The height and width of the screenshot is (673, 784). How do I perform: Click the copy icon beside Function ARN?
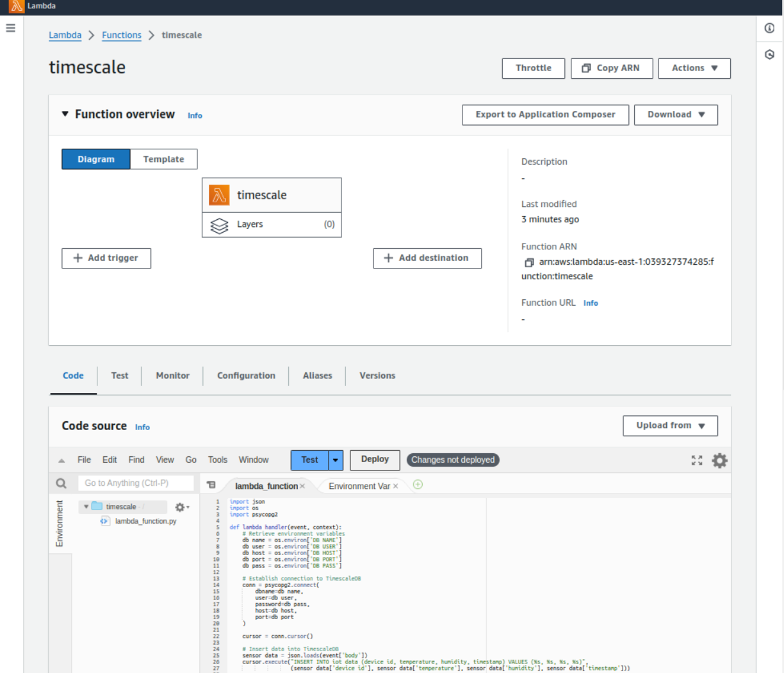tap(529, 262)
